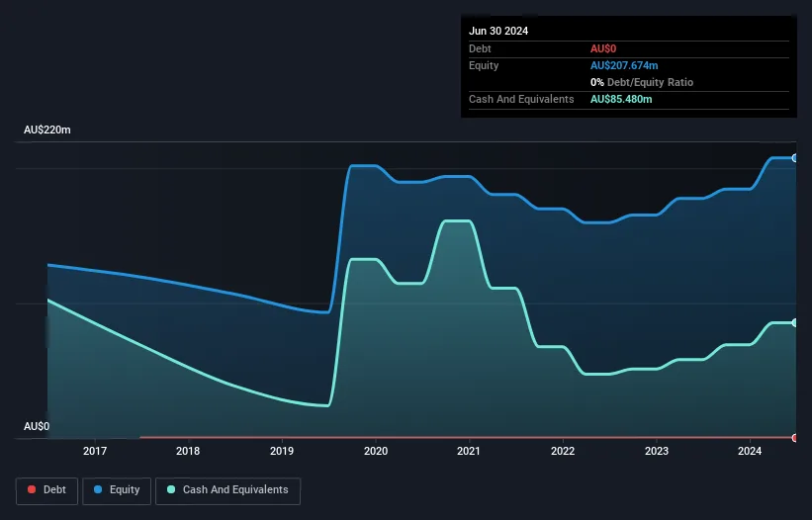Click the AU$207.674m equity value in the tooltip

[x=624, y=65]
